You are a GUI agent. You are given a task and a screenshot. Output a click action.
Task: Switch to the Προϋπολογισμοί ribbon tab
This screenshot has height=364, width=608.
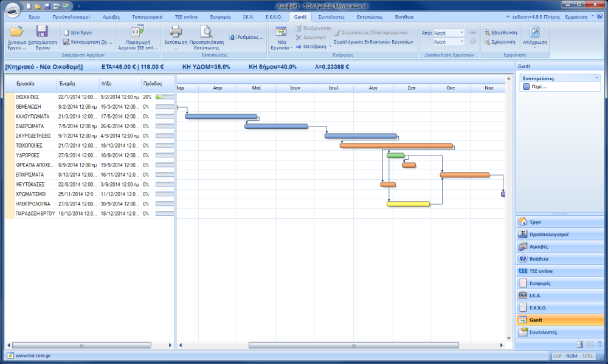tap(71, 17)
